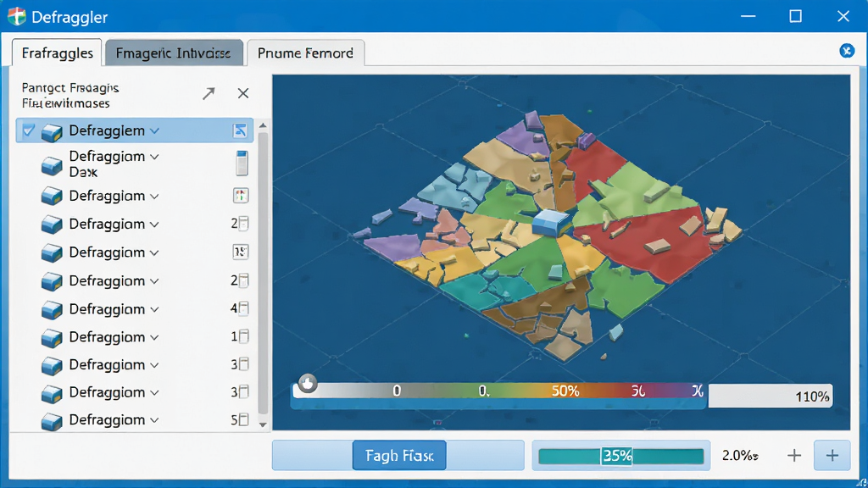
Task: Select the Defragglem row label
Action: coord(106,131)
